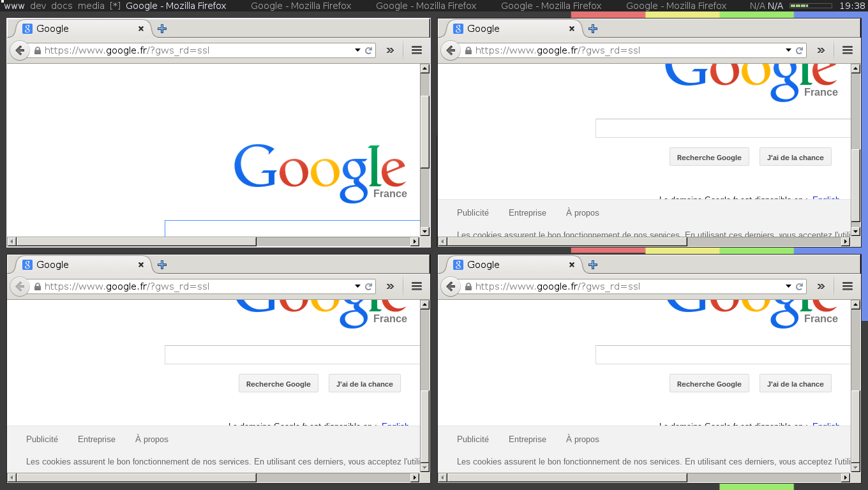Open the Publicité link in the bottom-left window
This screenshot has height=490, width=868.
42,440
